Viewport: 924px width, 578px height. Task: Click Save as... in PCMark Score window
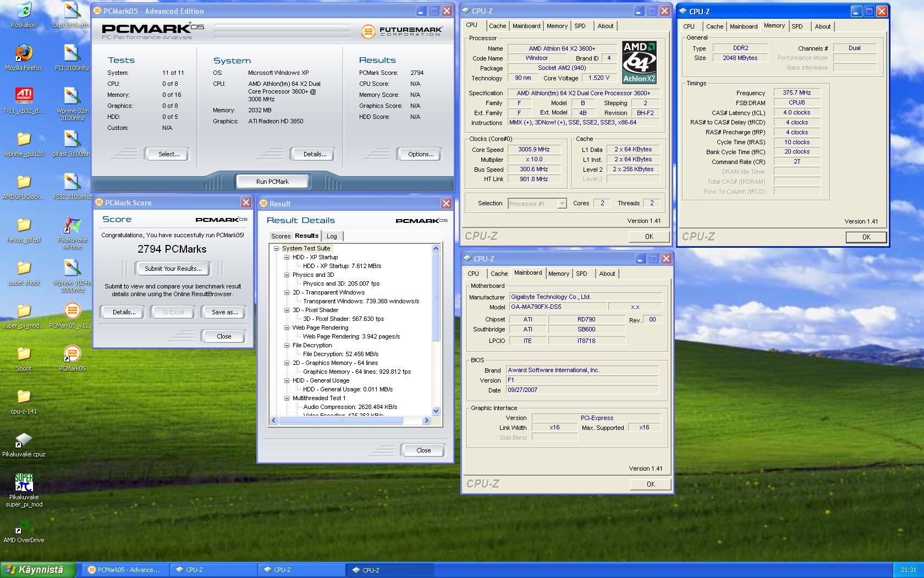tap(225, 312)
